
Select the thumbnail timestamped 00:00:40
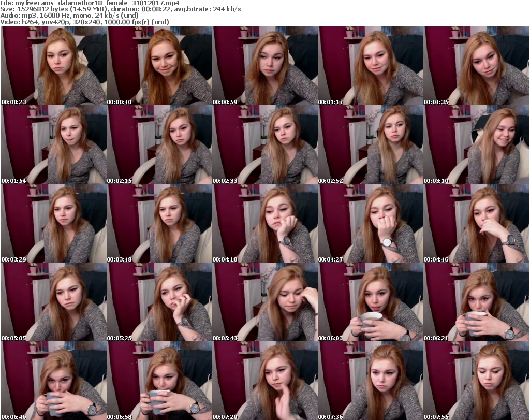point(159,66)
